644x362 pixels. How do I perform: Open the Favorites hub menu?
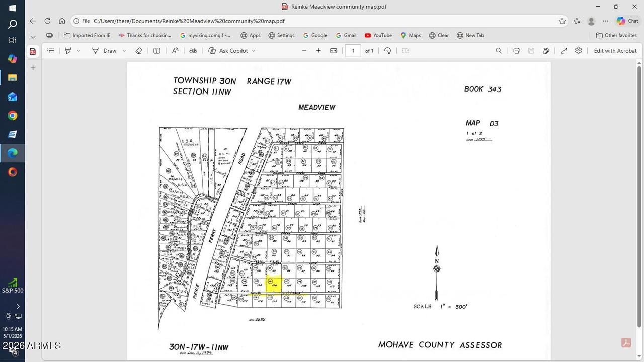577,21
